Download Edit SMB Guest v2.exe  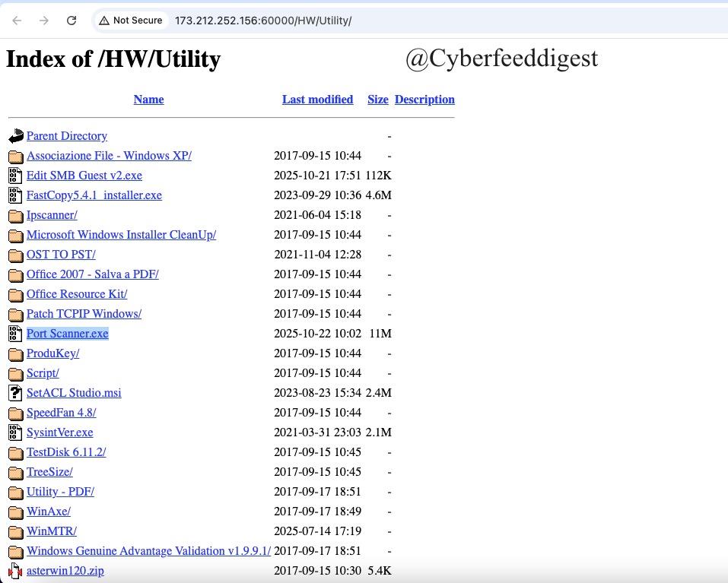pos(84,175)
